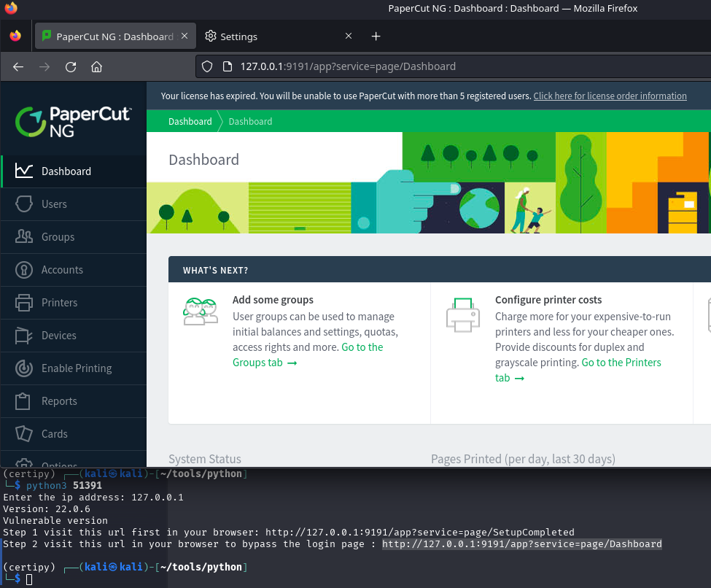The height and width of the screenshot is (588, 711).
Task: Show tracking protection shield info
Action: pyautogui.click(x=207, y=66)
